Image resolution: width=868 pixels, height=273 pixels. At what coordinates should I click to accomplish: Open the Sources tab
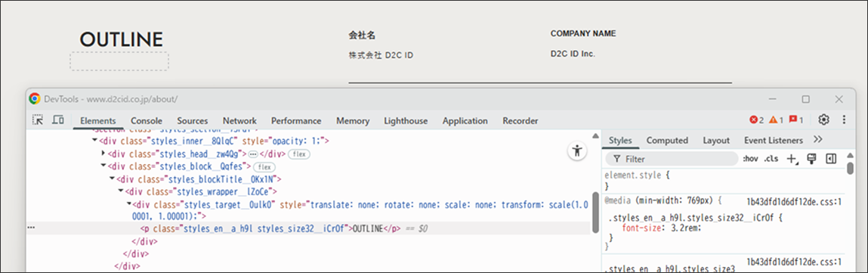(193, 121)
